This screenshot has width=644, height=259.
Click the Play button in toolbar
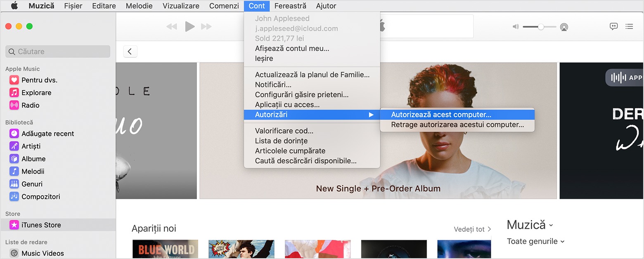(x=189, y=27)
